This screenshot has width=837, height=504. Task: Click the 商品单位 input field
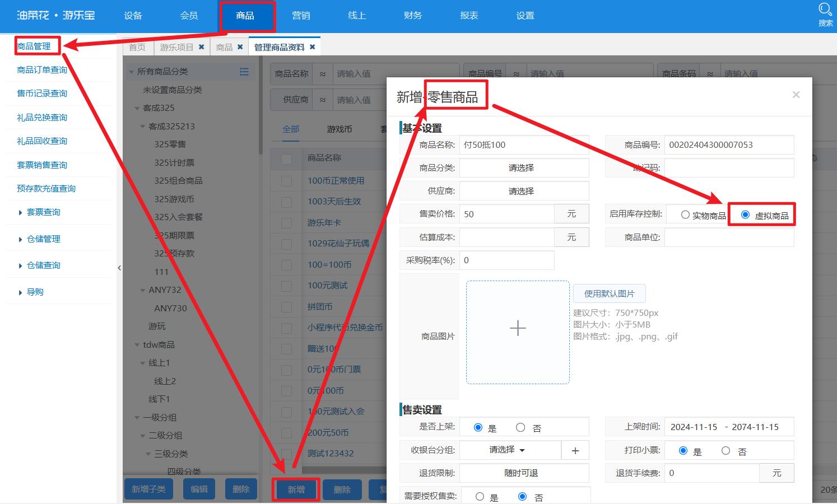[729, 237]
